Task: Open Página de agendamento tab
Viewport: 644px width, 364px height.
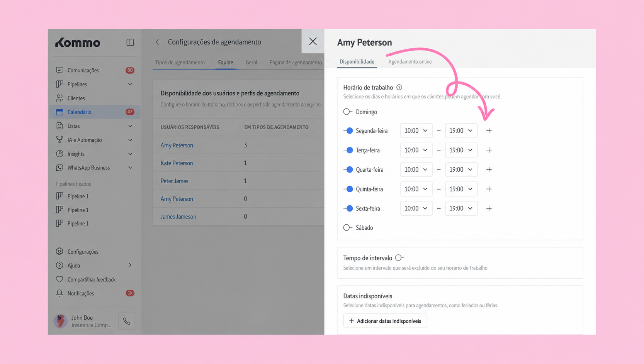Action: [296, 62]
